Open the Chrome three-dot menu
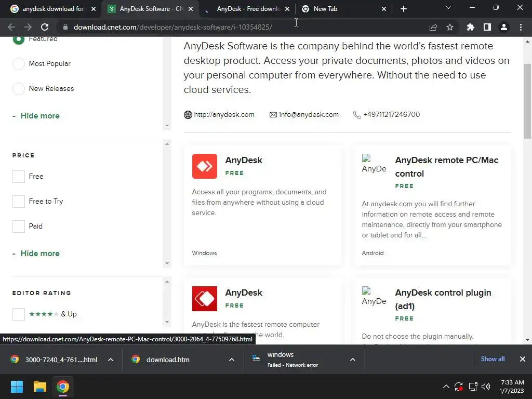The width and height of the screenshot is (532, 399). tap(521, 27)
